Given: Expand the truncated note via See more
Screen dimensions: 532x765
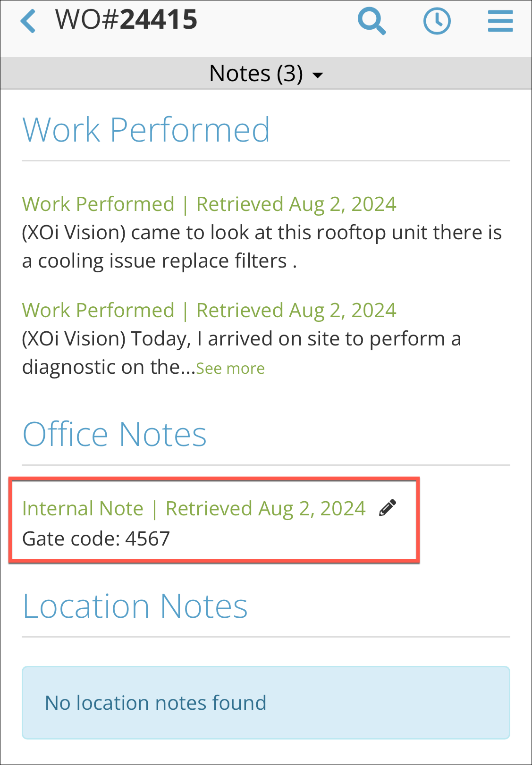Looking at the screenshot, I should coord(230,368).
